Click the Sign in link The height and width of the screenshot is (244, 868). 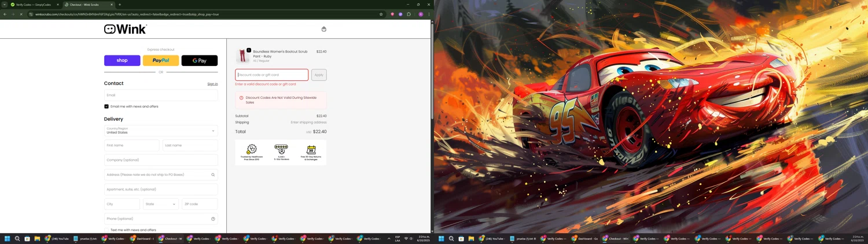click(212, 84)
